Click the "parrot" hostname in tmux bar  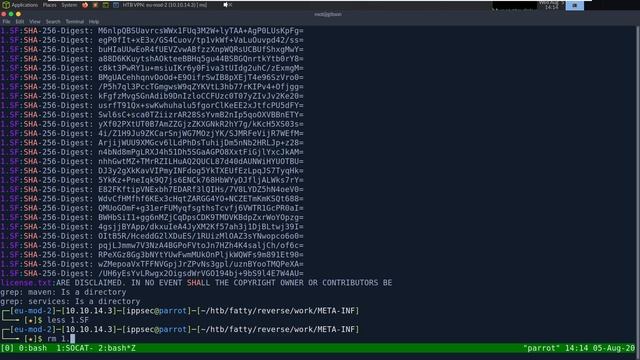coord(542,348)
